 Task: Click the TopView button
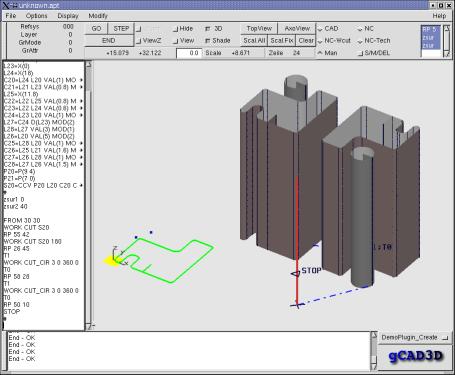point(259,29)
